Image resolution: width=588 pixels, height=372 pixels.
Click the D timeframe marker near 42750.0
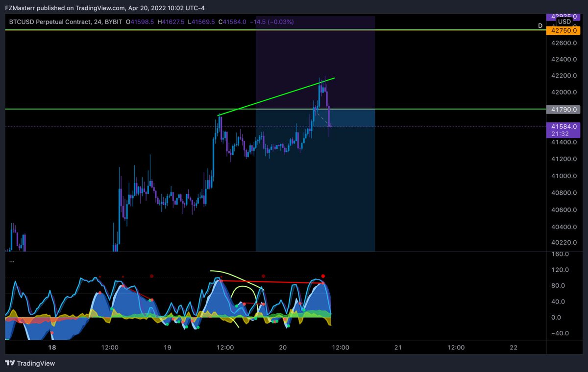pyautogui.click(x=540, y=25)
